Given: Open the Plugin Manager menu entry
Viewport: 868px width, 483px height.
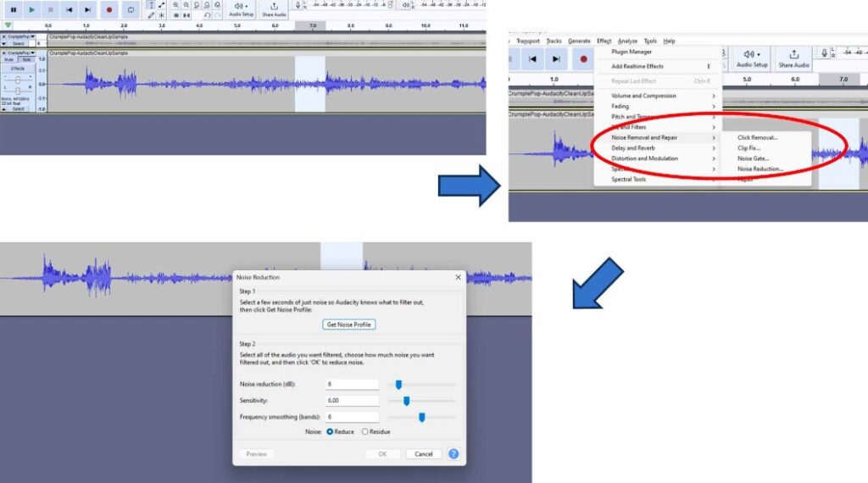Looking at the screenshot, I should click(x=632, y=52).
